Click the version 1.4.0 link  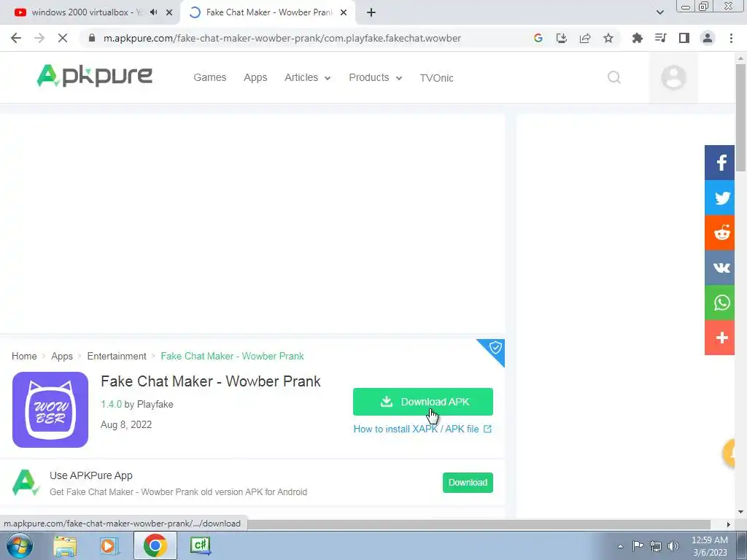click(111, 404)
